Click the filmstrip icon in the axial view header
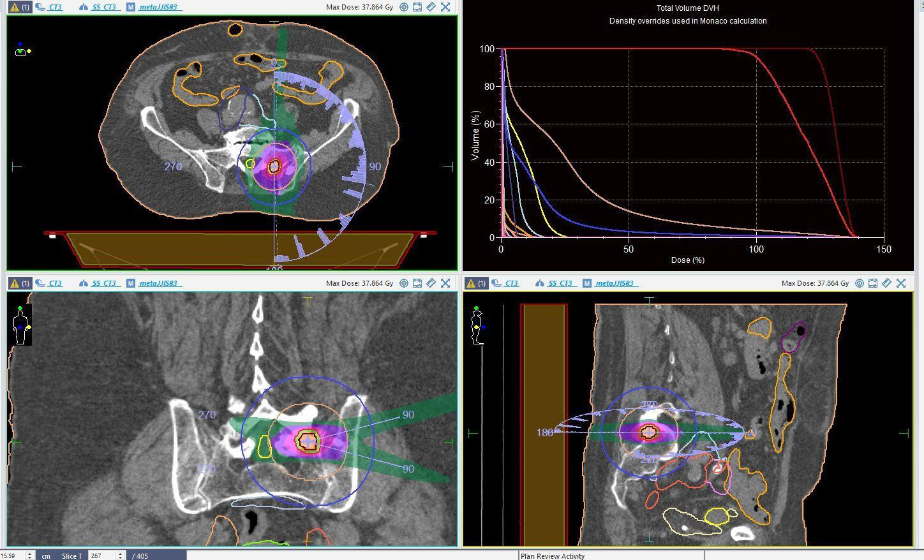The width and height of the screenshot is (924, 560). (x=417, y=7)
